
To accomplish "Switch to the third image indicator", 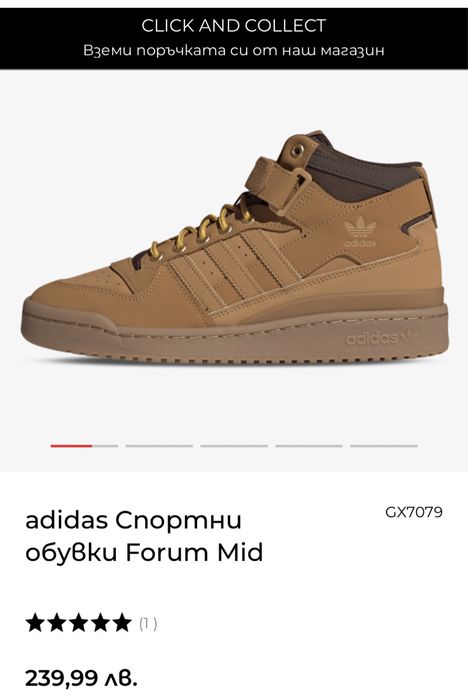I will tap(234, 445).
